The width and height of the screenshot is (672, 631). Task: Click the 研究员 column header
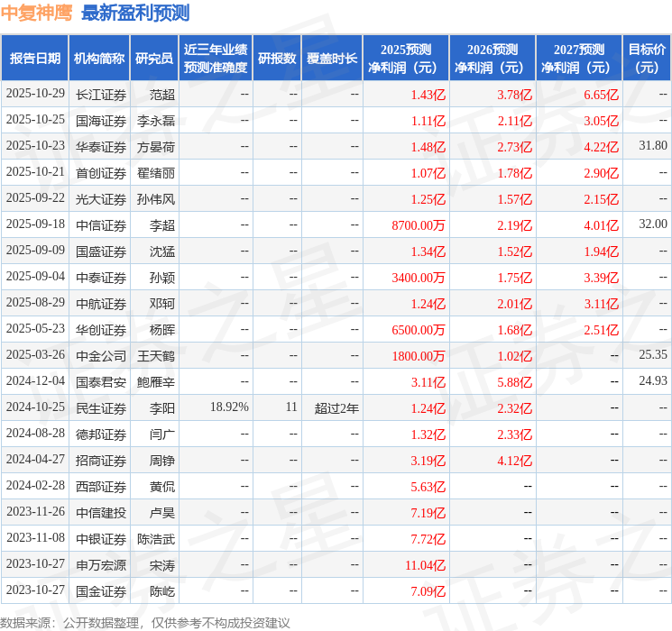click(x=154, y=59)
